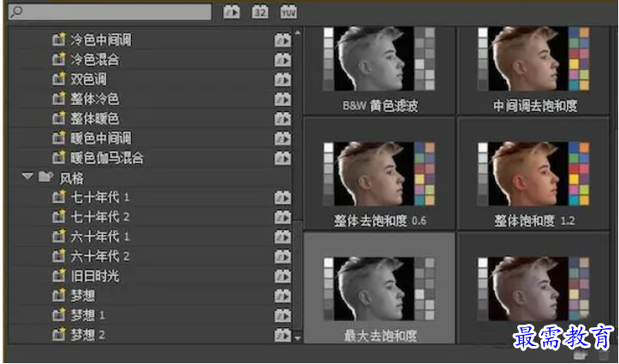Click the magnifier icon in search box
Image resolution: width=619 pixels, height=364 pixels.
[15, 12]
